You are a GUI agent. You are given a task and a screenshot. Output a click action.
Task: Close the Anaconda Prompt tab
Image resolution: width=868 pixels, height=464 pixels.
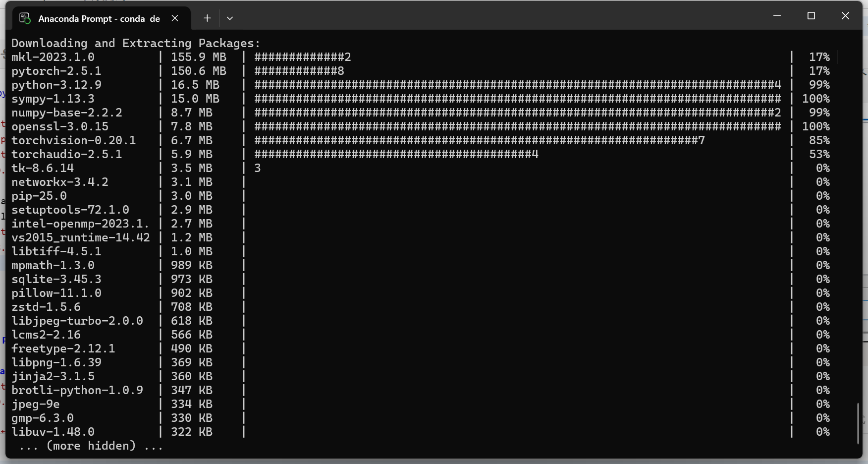[x=175, y=18]
